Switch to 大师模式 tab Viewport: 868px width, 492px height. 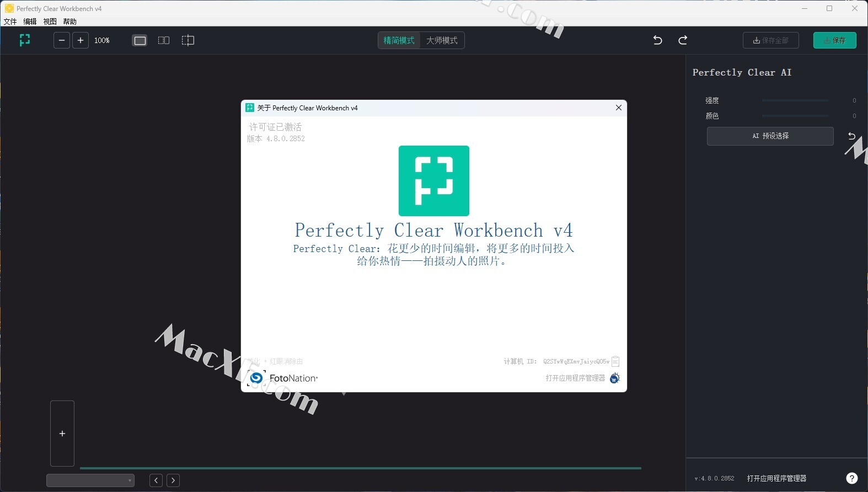click(442, 40)
